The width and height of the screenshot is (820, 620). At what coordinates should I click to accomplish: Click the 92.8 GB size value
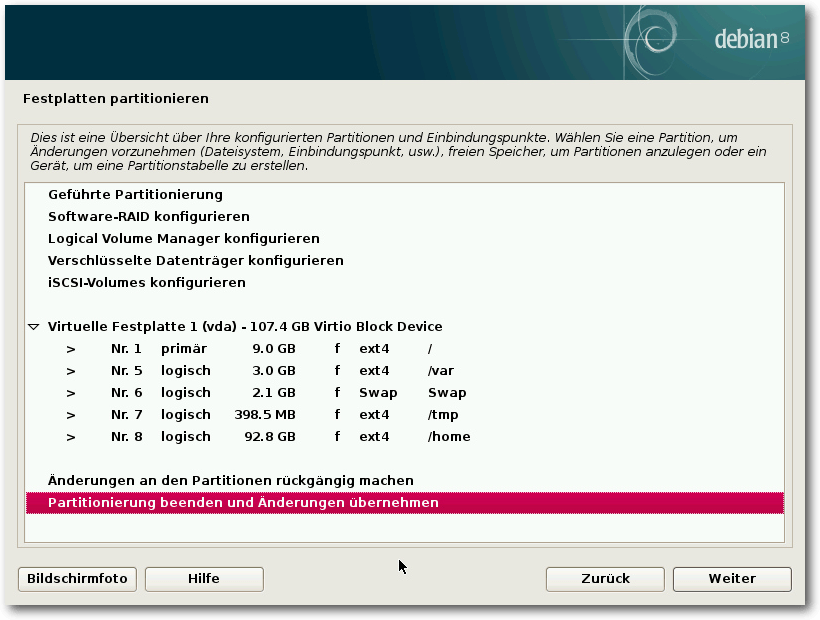270,437
